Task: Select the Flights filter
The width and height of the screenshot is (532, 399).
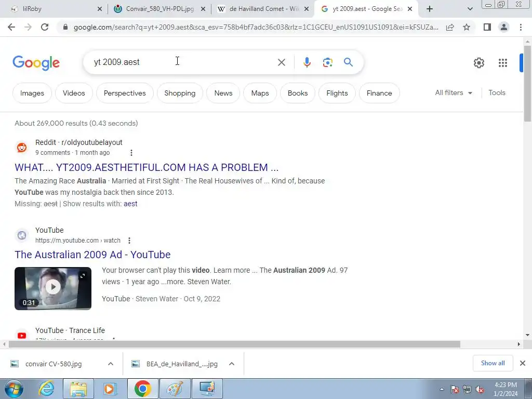Action: (337, 93)
